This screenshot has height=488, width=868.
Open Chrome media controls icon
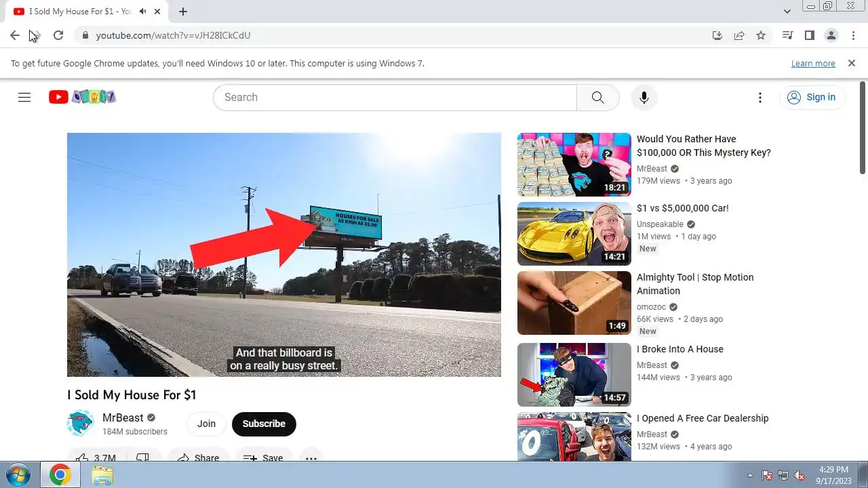tap(787, 35)
